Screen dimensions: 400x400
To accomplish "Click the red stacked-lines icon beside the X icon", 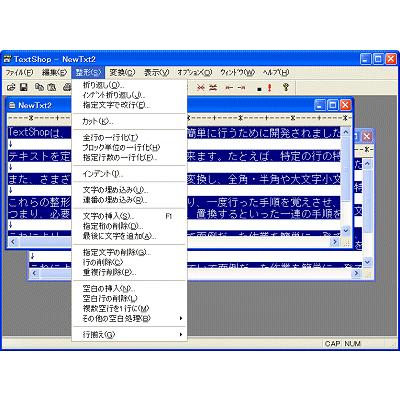I will point(213,88).
